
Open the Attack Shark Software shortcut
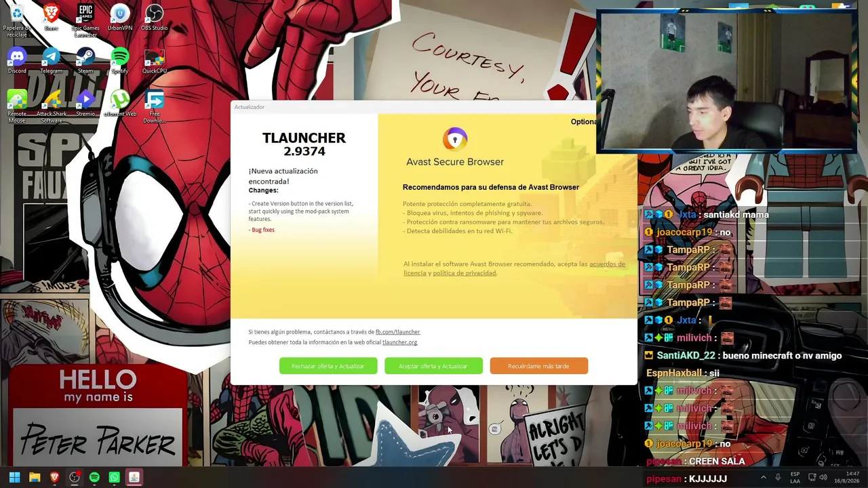pos(52,106)
